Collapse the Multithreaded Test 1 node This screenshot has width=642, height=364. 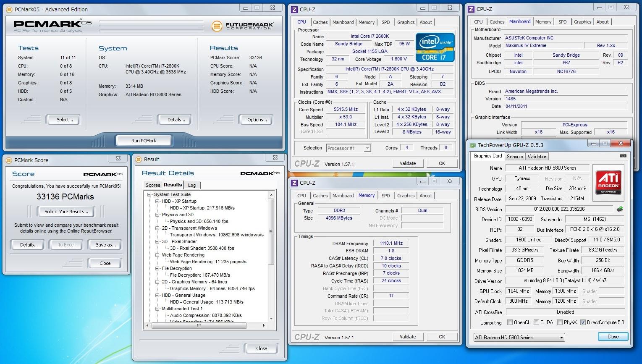click(x=157, y=309)
